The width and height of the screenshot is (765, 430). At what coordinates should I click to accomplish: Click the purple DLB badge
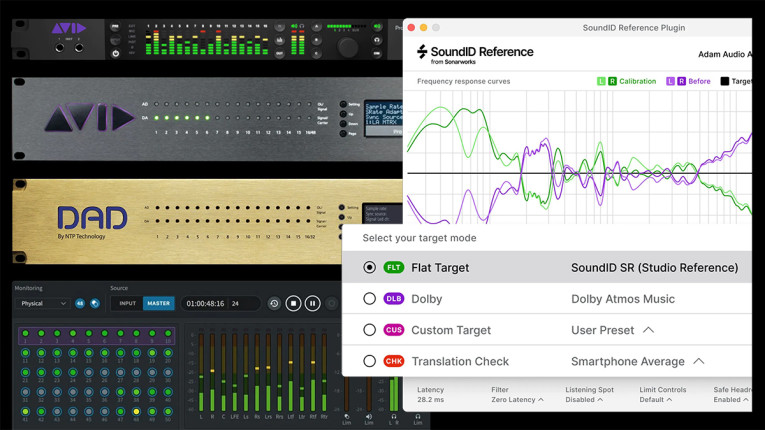[393, 299]
